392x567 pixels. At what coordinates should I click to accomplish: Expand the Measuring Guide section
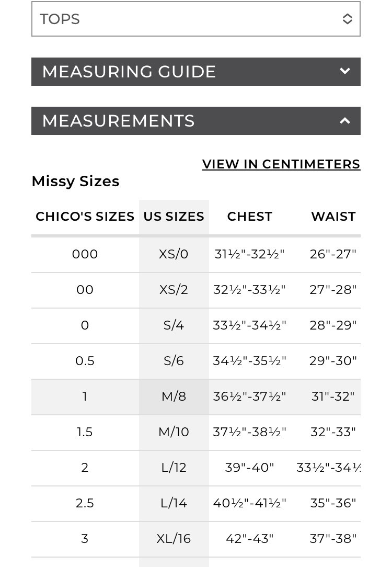click(196, 72)
